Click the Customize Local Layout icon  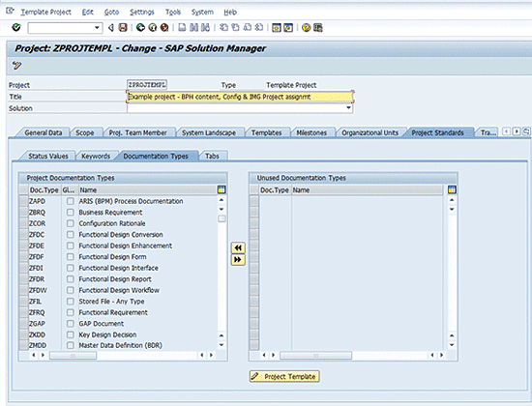318,27
